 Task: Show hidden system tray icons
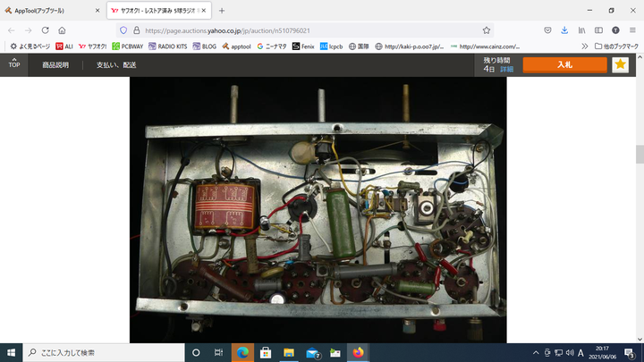tap(536, 353)
